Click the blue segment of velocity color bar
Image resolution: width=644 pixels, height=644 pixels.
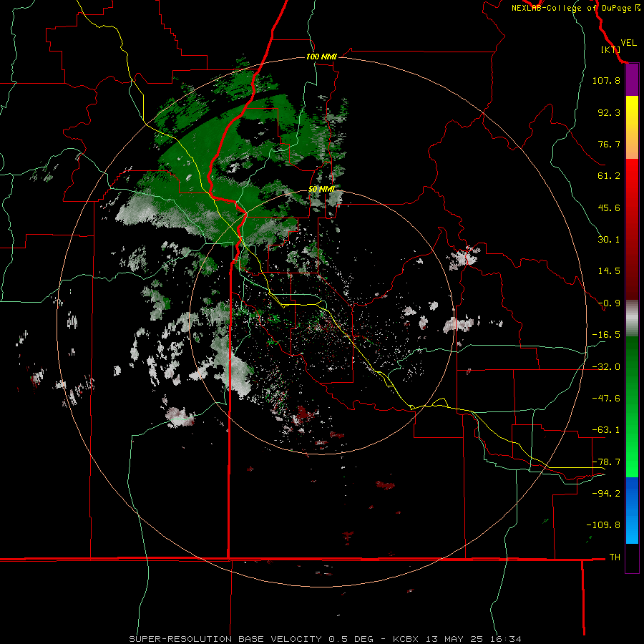(x=632, y=510)
